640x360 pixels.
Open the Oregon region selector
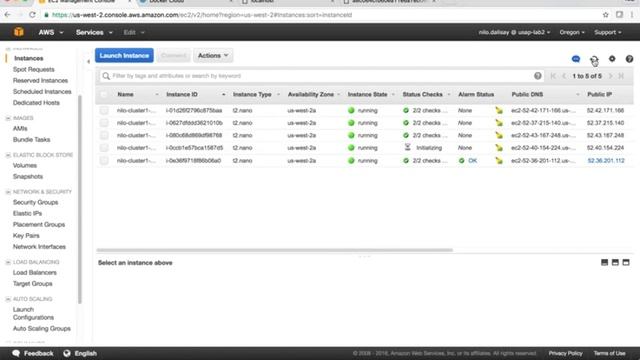tap(572, 32)
